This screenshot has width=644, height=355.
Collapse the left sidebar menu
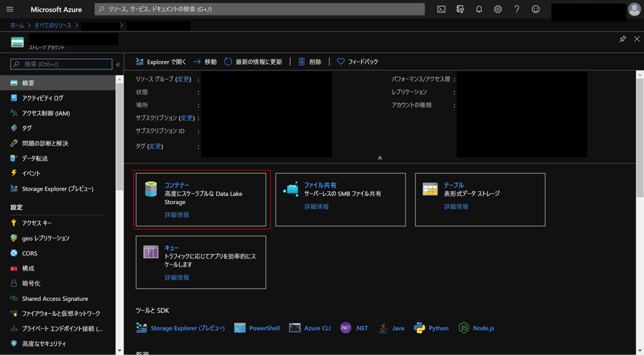click(118, 64)
